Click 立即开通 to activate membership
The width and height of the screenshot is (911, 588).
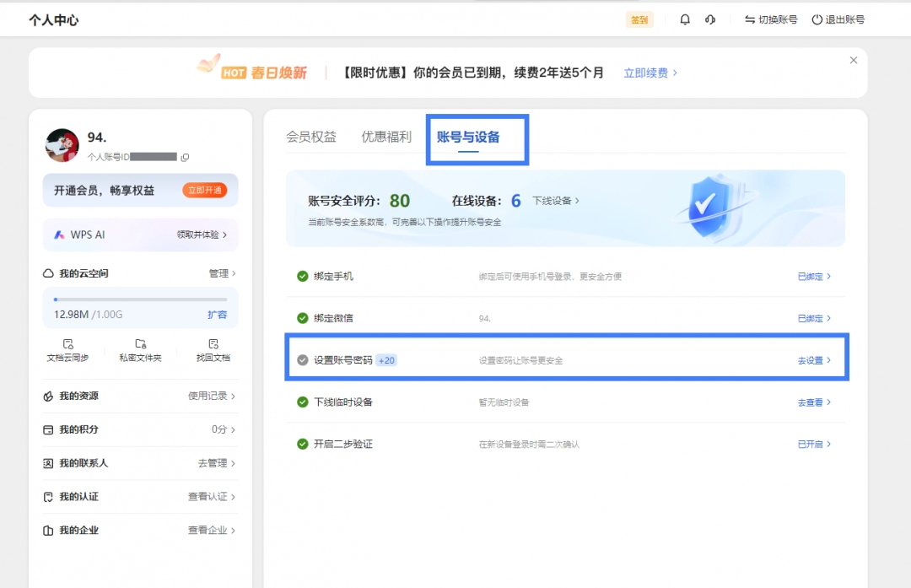tap(207, 190)
